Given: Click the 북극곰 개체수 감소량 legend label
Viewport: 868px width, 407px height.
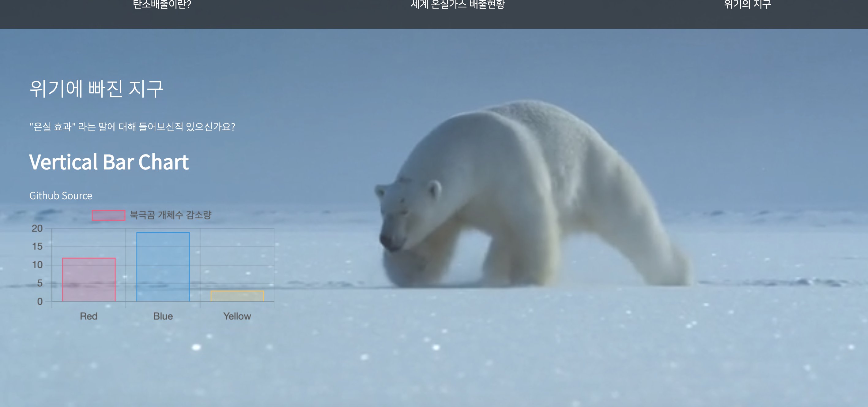Looking at the screenshot, I should point(171,215).
